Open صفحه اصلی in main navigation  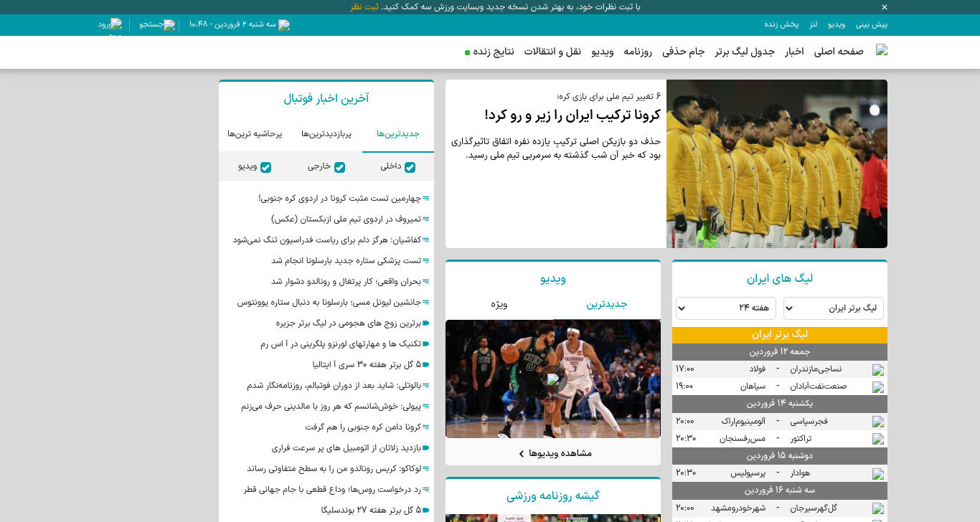(x=839, y=52)
